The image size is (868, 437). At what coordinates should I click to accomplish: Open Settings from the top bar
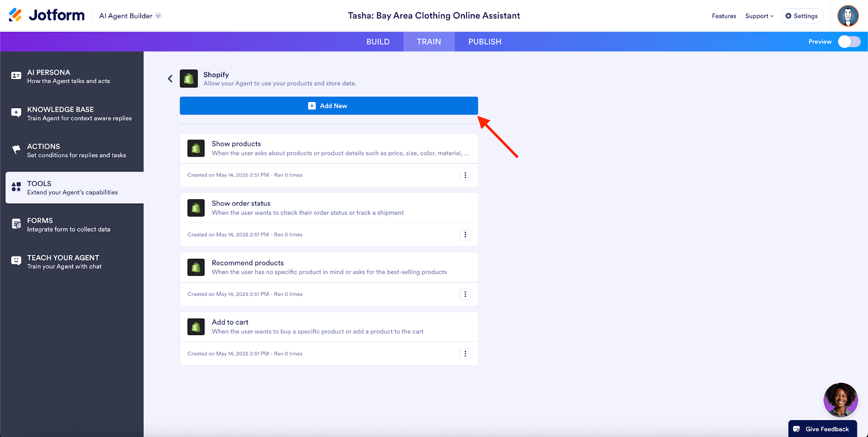tap(802, 16)
